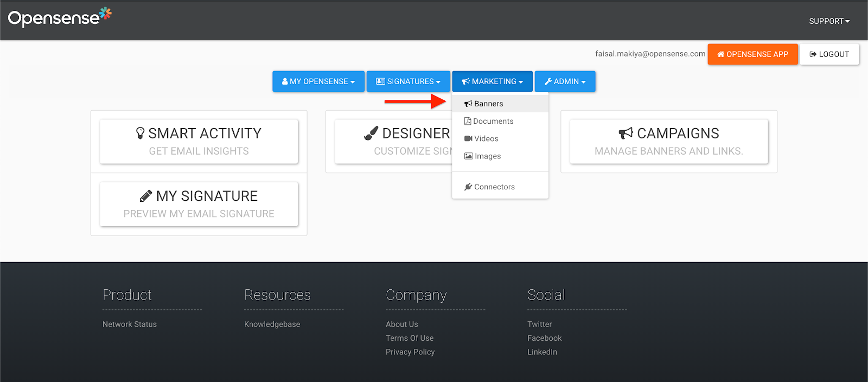Screen dimensions: 868x382
Task: Select Images from the Marketing menu
Action: click(x=500, y=156)
